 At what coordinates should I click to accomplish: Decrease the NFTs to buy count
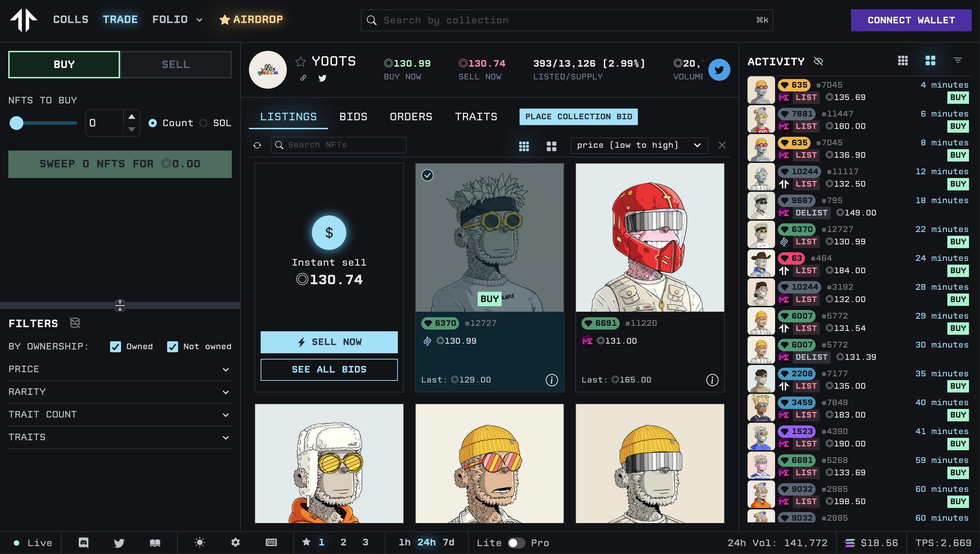tap(132, 130)
